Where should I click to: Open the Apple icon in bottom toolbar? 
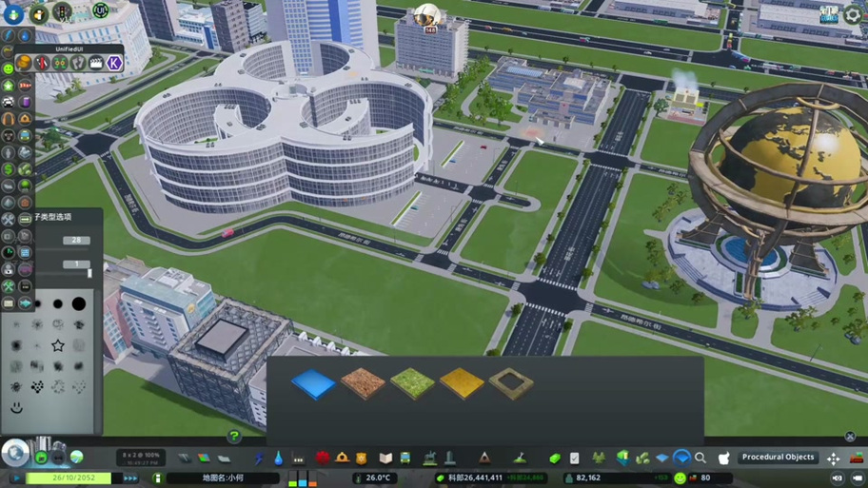(x=723, y=458)
